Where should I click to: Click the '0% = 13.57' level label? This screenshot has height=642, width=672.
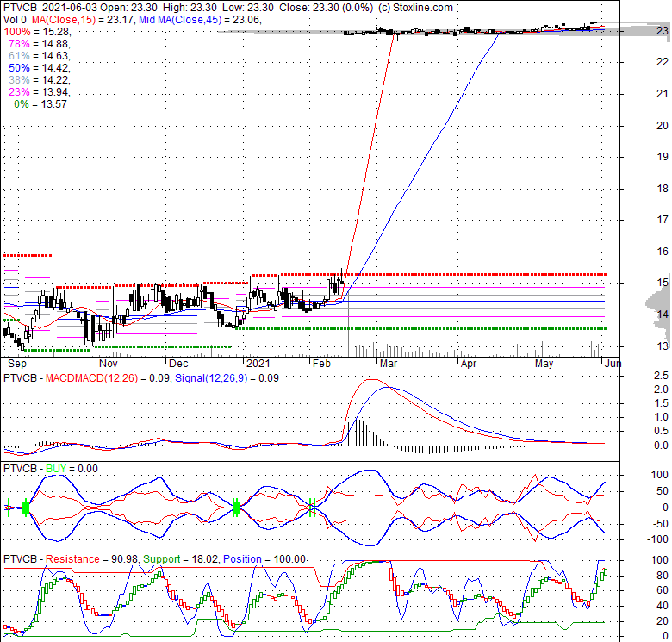[40, 104]
